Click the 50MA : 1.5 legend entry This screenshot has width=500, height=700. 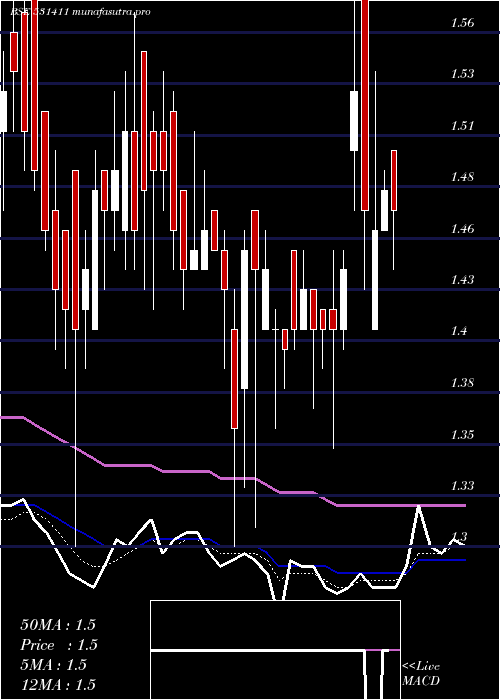(58, 625)
